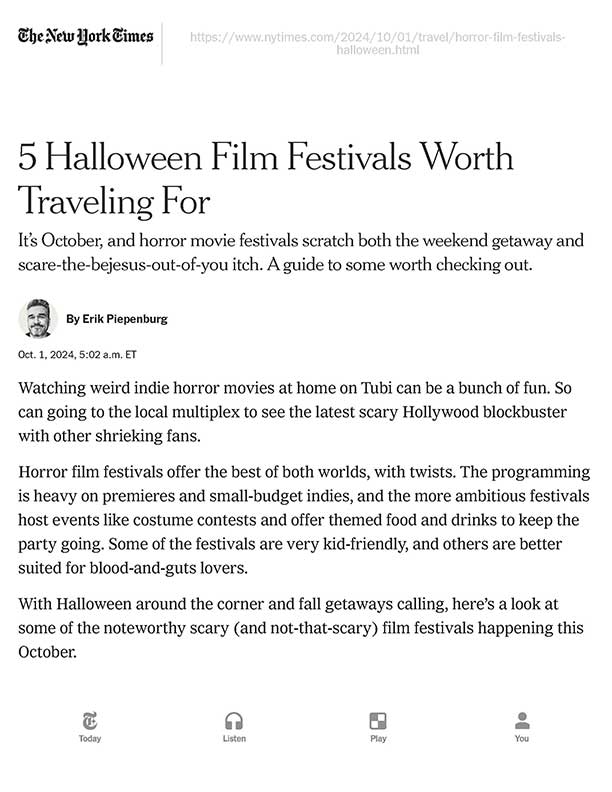Screen dimensions: 612x792
Task: Open the Today tab icon
Action: (90, 720)
